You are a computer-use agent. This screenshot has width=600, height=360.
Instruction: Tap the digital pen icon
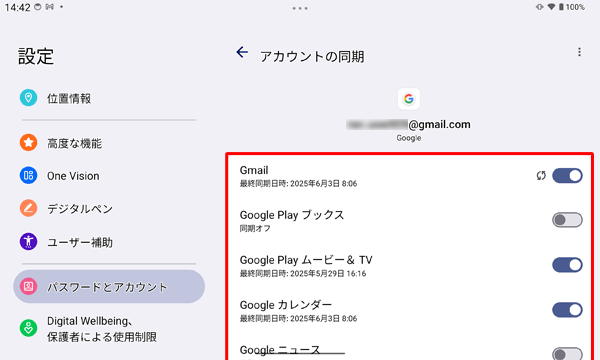28,209
